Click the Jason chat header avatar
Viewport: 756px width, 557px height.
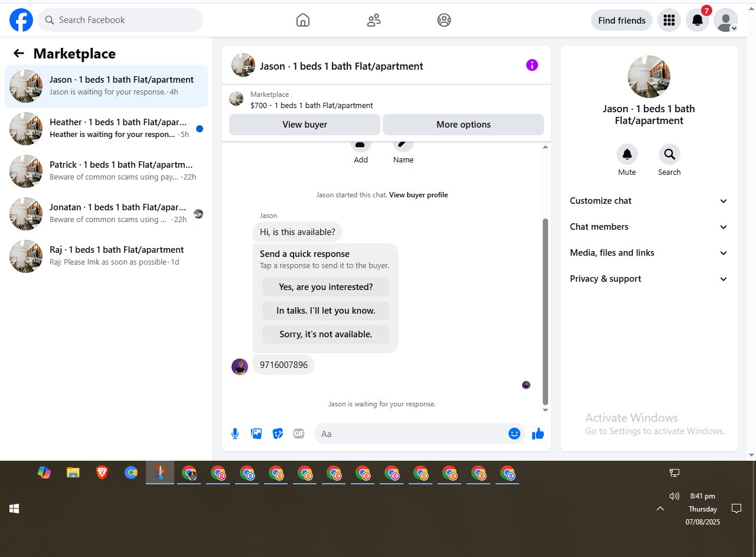pos(243,65)
